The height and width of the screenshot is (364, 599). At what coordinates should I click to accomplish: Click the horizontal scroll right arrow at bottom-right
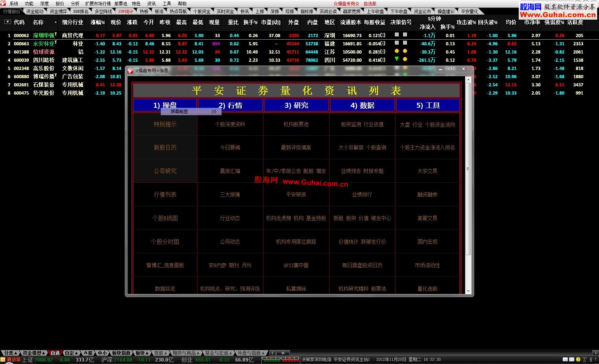[x=596, y=353]
